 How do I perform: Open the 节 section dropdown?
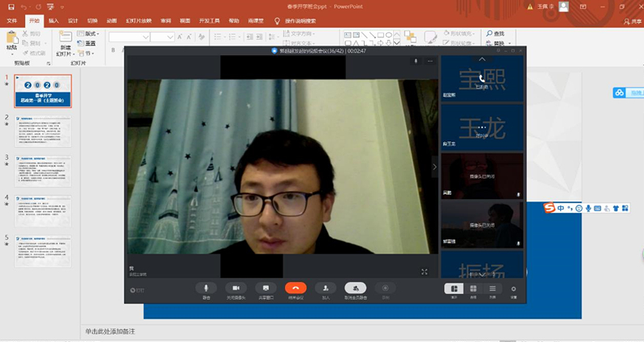[86, 53]
